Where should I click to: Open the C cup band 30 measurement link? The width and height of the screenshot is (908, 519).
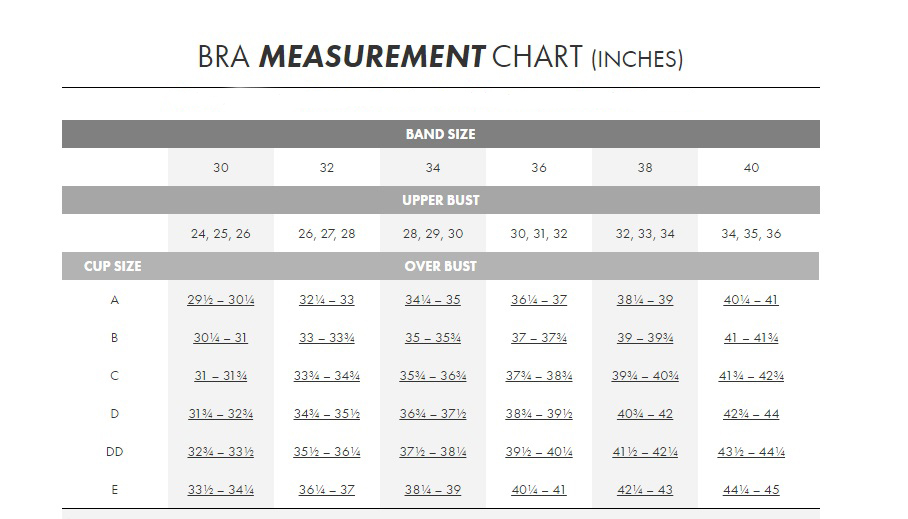[220, 376]
